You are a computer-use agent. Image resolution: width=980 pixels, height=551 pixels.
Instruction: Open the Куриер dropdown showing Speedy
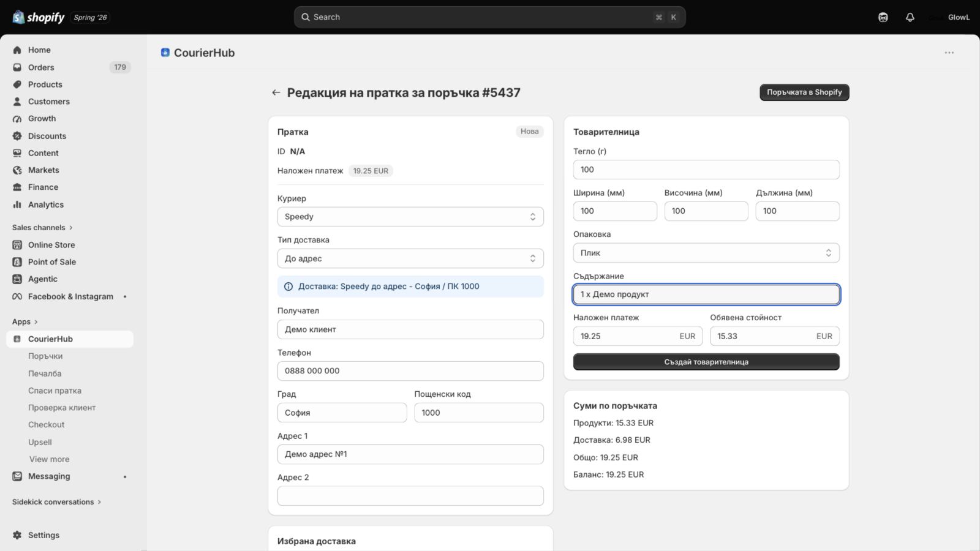[x=410, y=217]
